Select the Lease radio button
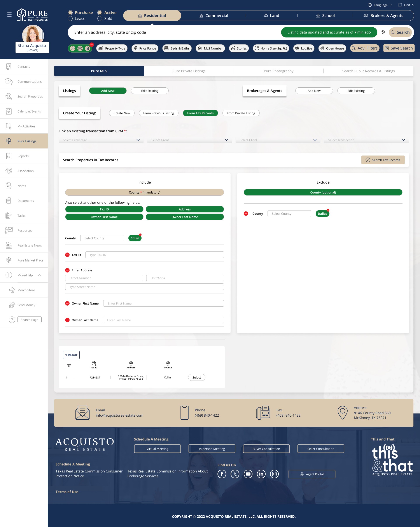420x527 pixels. [70, 19]
